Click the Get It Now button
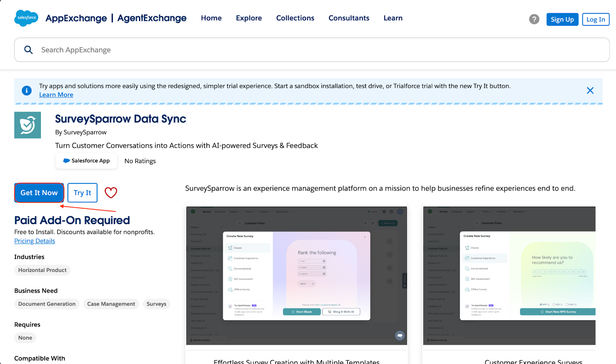 tap(39, 193)
